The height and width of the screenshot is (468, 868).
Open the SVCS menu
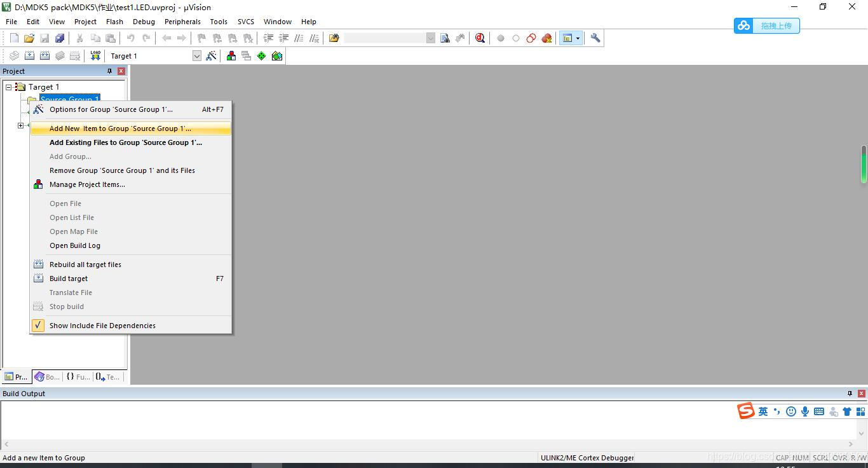click(246, 22)
